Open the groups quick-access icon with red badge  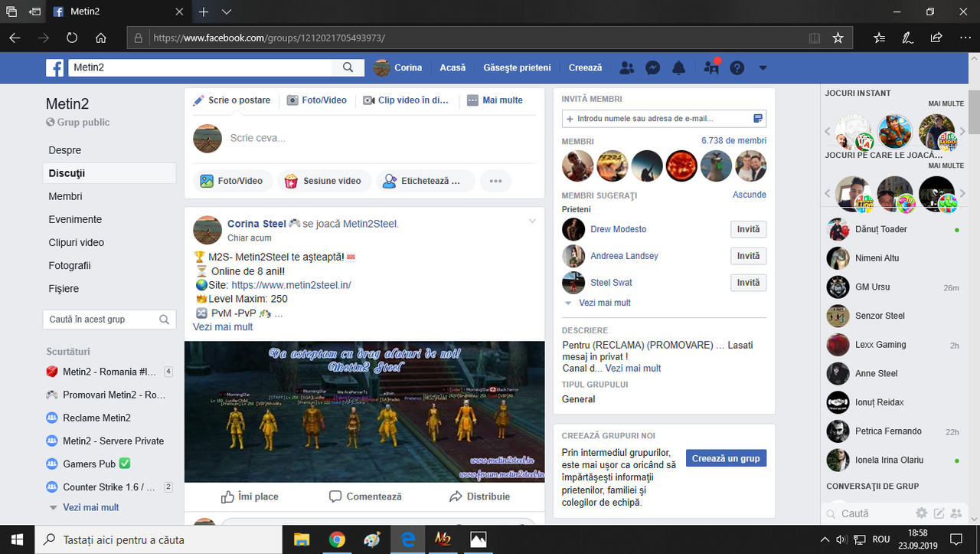711,67
